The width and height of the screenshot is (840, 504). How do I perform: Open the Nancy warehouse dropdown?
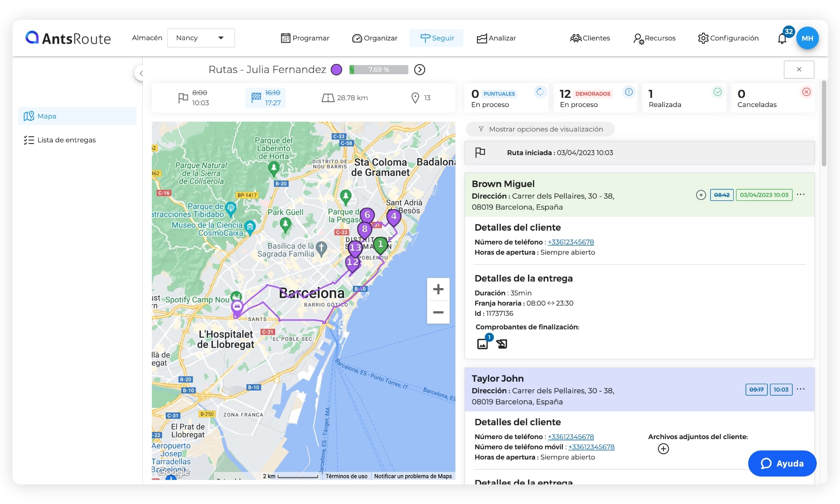tap(201, 38)
